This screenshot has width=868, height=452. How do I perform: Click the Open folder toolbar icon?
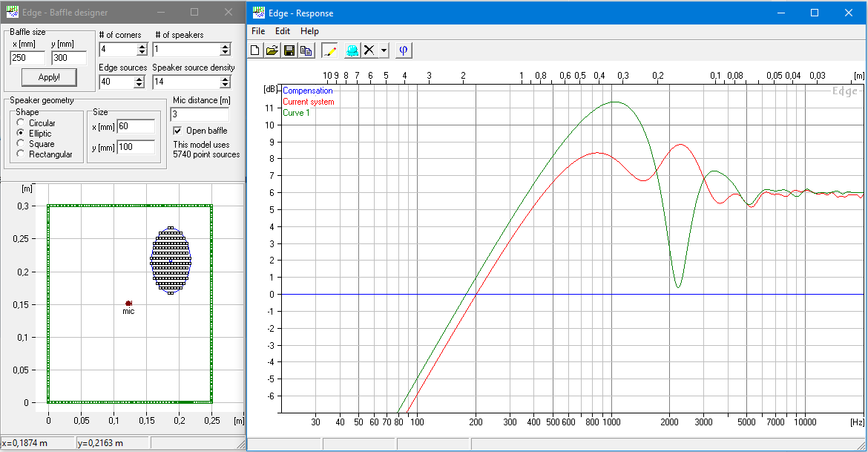pyautogui.click(x=272, y=50)
